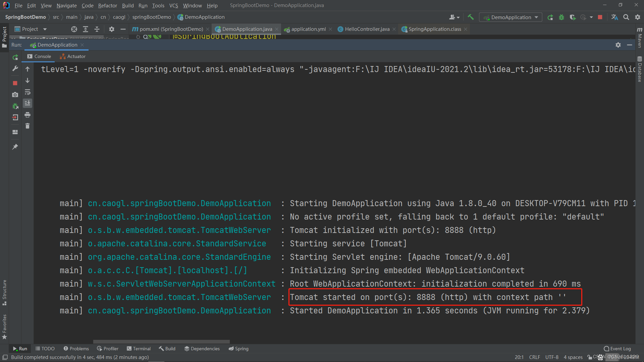Open the TODO tool window
This screenshot has height=362, width=644.
point(45,349)
